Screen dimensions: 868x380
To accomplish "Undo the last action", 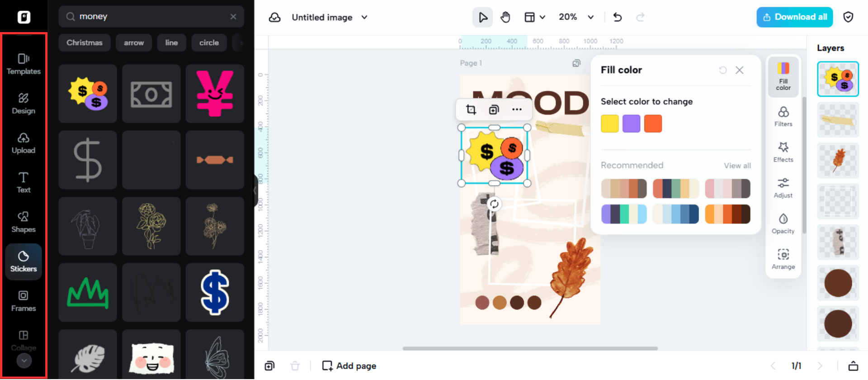I will 618,17.
